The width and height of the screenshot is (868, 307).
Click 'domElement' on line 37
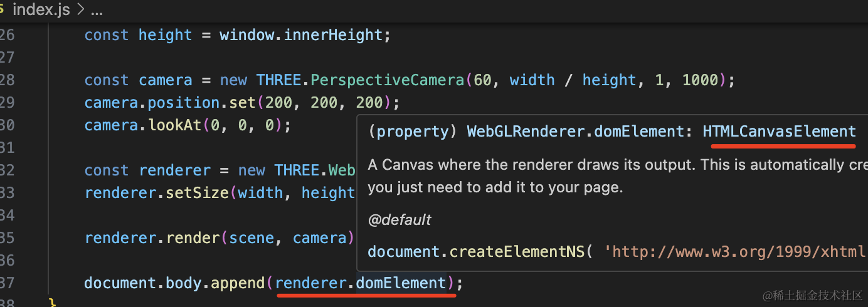point(401,283)
